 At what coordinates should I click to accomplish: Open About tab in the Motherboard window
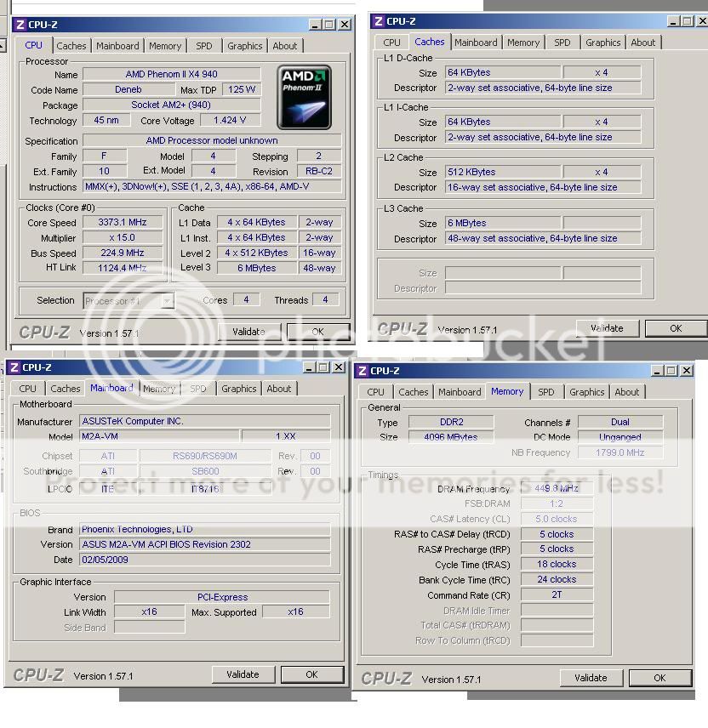[279, 389]
